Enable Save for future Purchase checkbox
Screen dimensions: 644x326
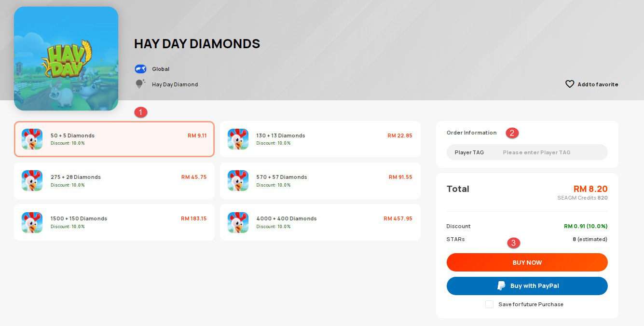489,304
